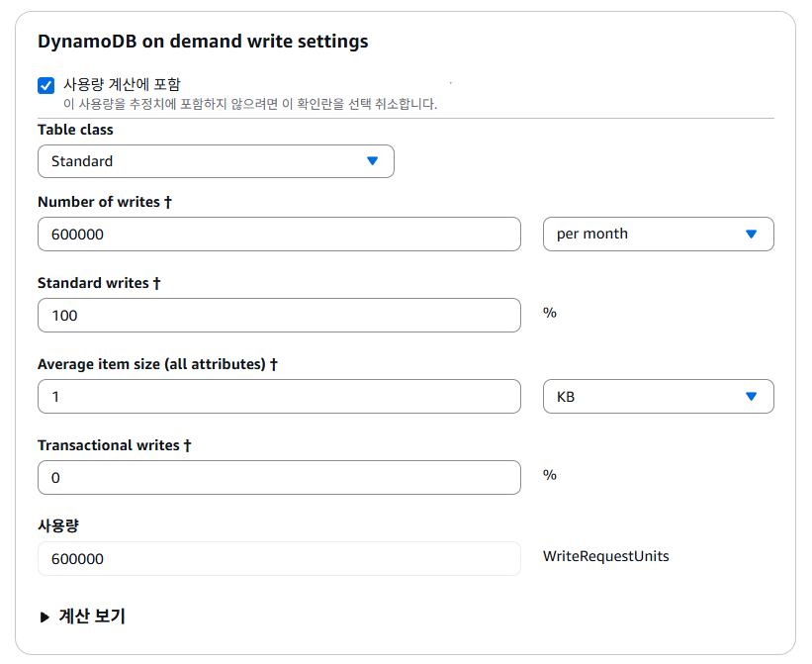Focus the Number of writes input field
Viewport: 812px width, 664px height.
279,235
